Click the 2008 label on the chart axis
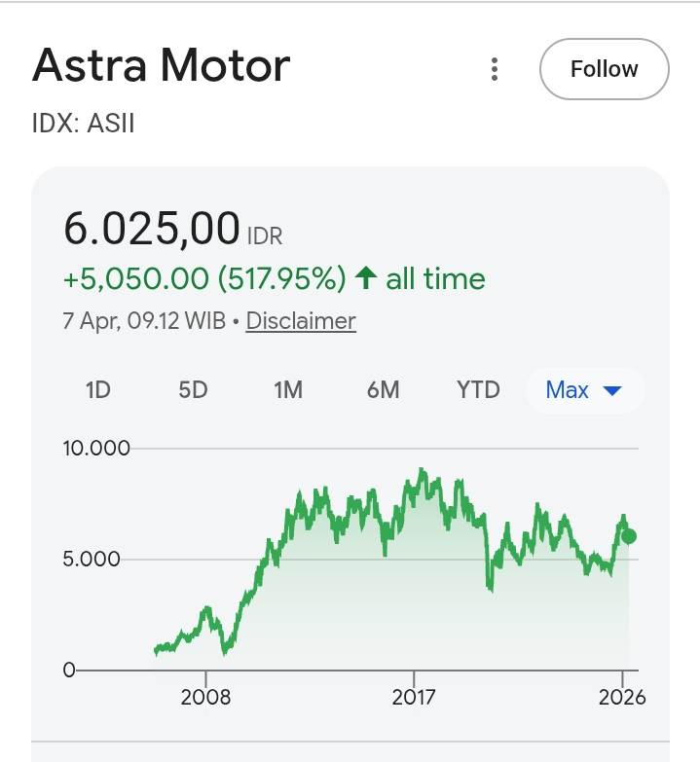 (x=205, y=697)
